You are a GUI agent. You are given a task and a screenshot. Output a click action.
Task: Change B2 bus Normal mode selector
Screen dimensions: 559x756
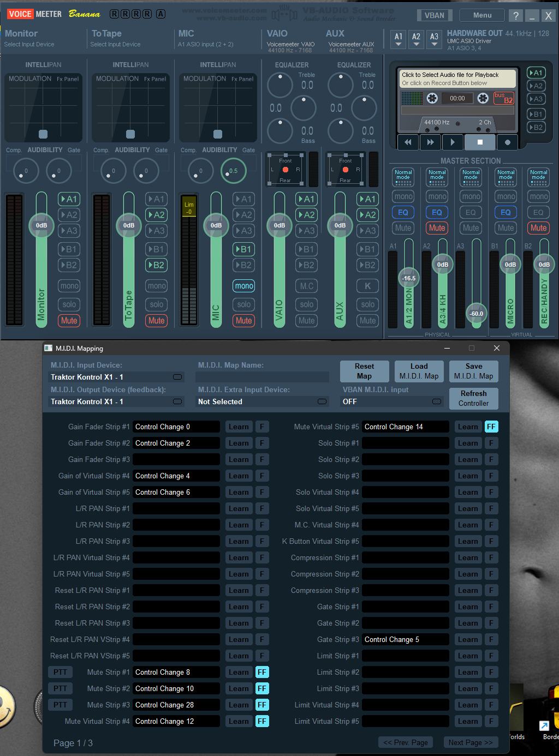pos(538,176)
